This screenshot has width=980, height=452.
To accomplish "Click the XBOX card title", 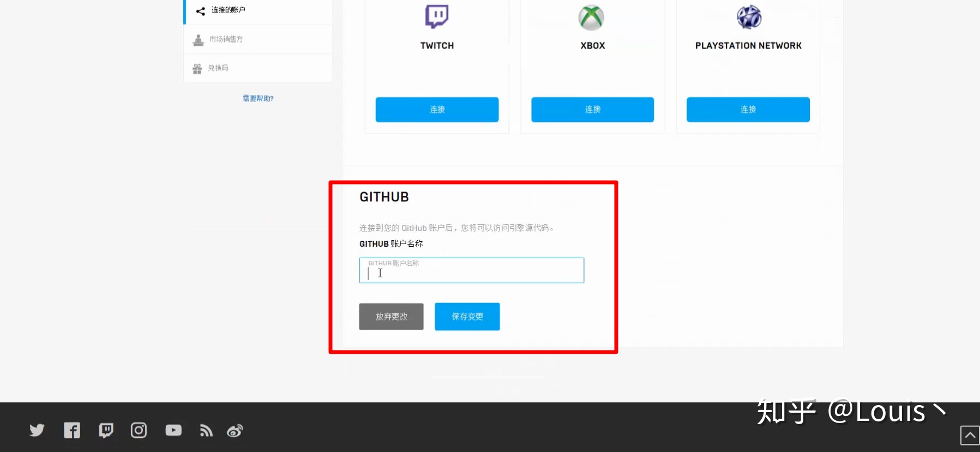I will 592,46.
